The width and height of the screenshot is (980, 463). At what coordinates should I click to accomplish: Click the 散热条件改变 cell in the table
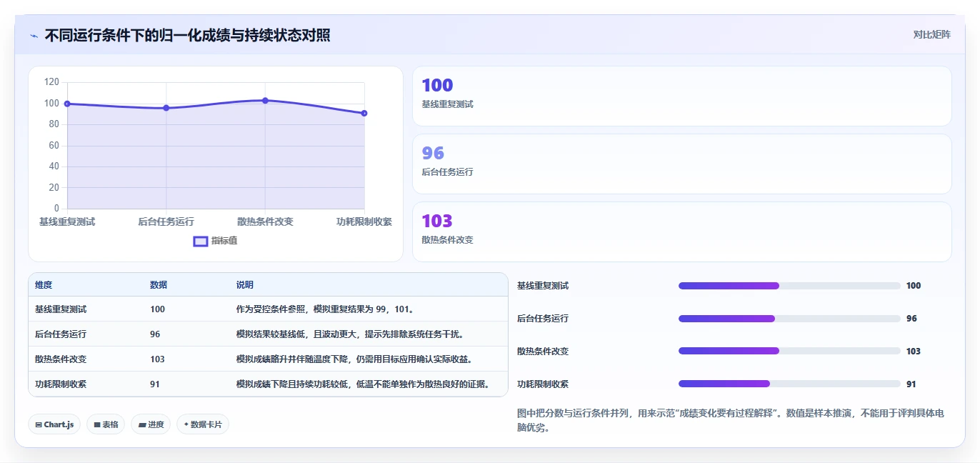61,359
